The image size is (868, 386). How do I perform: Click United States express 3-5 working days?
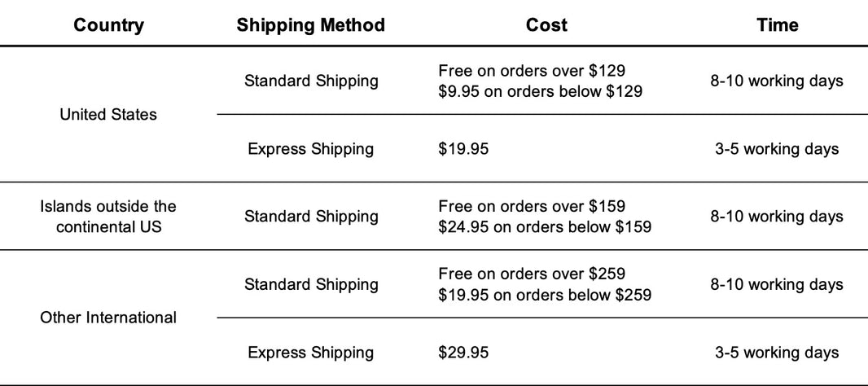tap(777, 149)
